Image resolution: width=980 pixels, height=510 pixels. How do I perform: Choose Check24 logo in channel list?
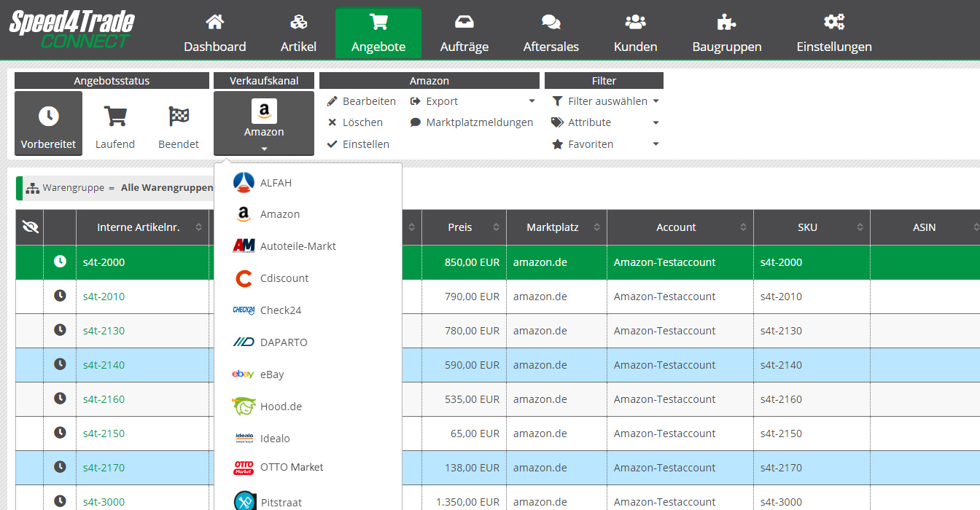click(x=244, y=310)
